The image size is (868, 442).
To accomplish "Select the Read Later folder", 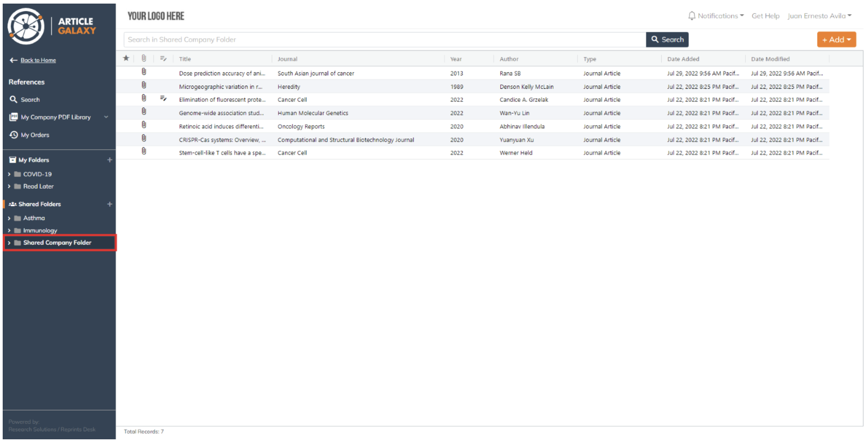I will coord(38,186).
